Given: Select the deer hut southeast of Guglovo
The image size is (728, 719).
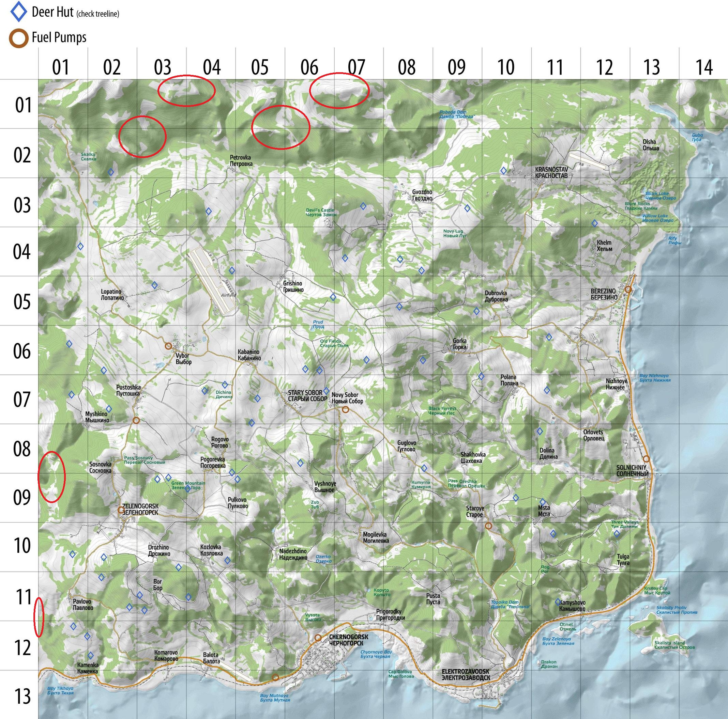Looking at the screenshot, I should click(x=424, y=468).
